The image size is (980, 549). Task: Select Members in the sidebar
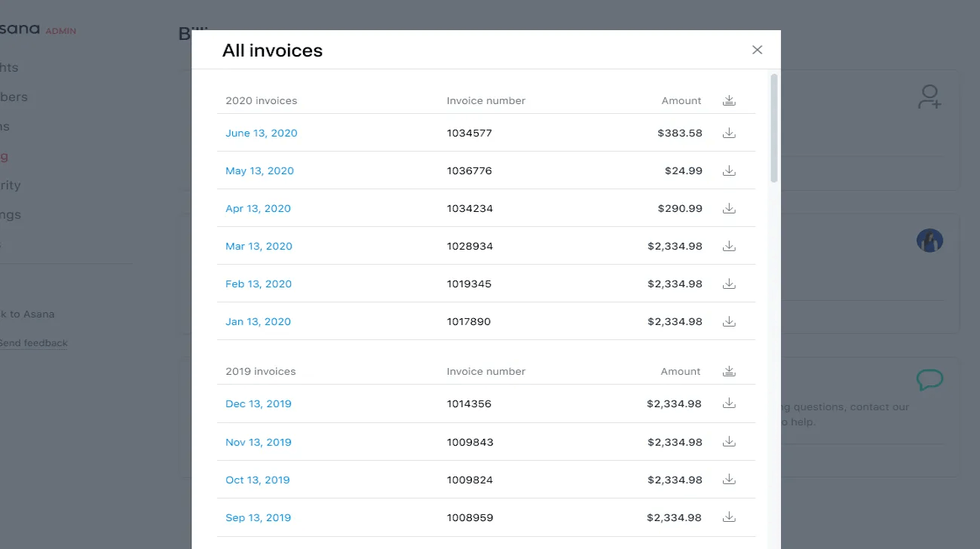14,97
